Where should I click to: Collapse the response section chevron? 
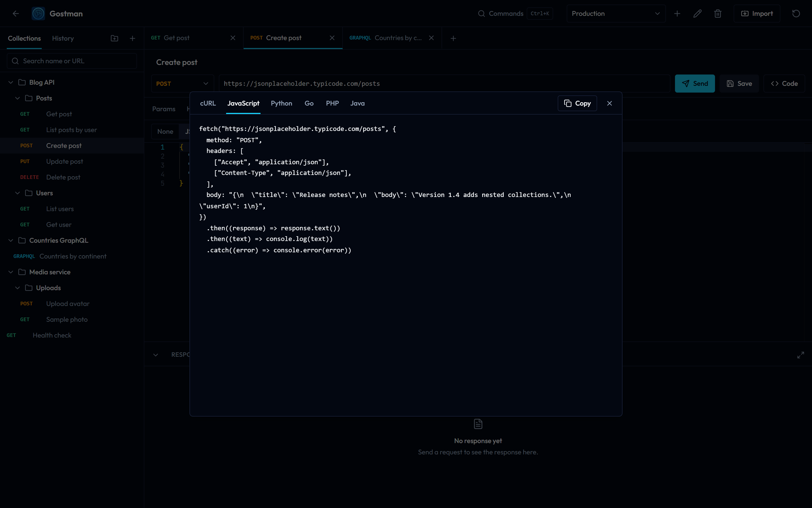click(156, 355)
